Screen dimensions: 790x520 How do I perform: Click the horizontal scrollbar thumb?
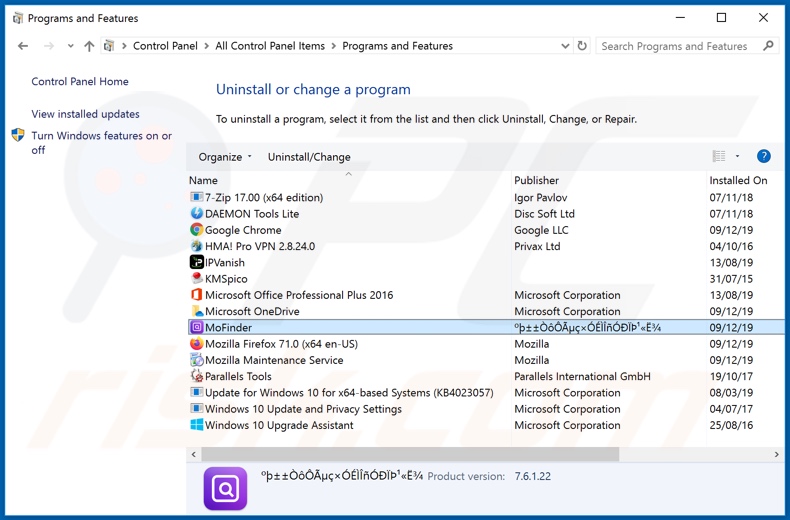pyautogui.click(x=410, y=454)
